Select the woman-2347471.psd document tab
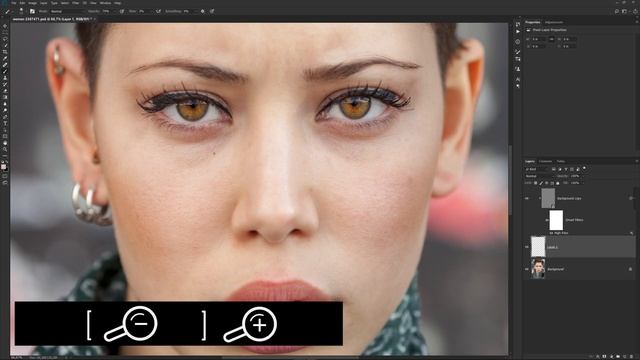Viewport: 640px width, 360px height. pos(52,19)
